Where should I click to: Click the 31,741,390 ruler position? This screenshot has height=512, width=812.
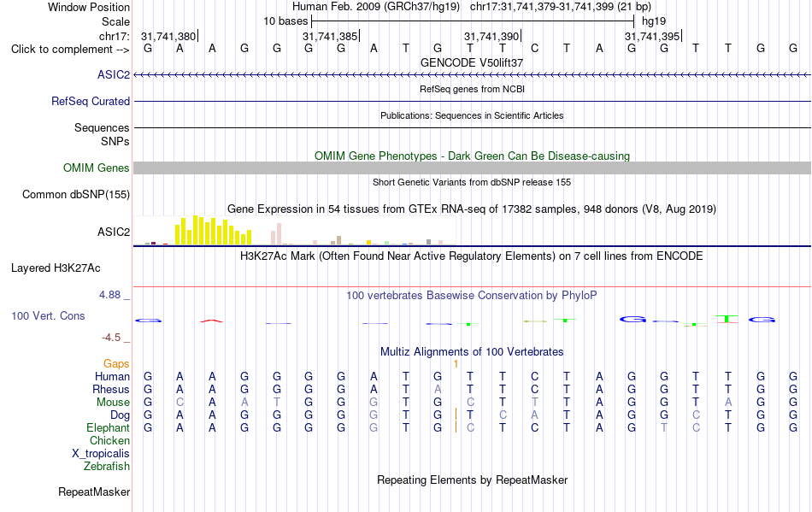[x=492, y=37]
